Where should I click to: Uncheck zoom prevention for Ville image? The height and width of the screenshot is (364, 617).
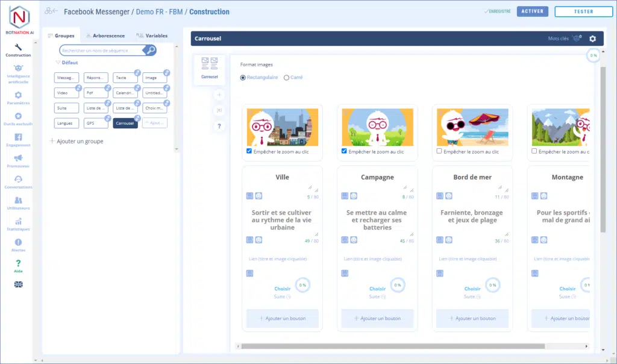tap(249, 151)
